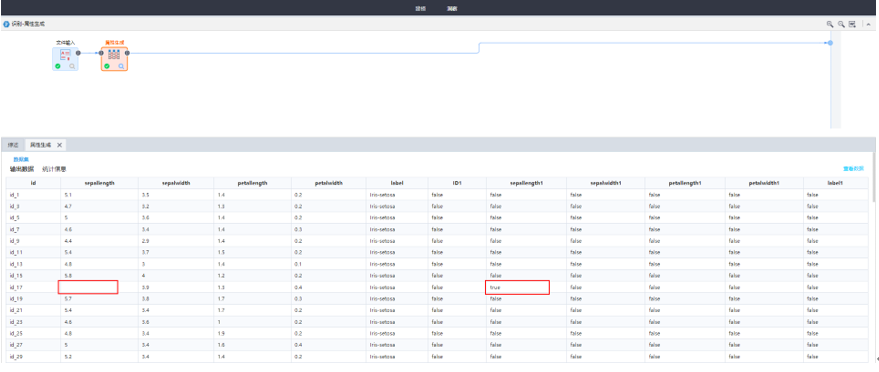Click the zoom out magnifier icon

841,24
